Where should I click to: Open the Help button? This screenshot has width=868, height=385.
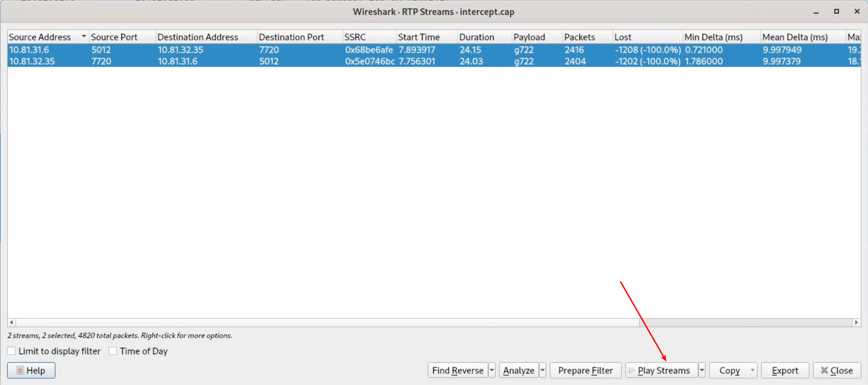31,371
